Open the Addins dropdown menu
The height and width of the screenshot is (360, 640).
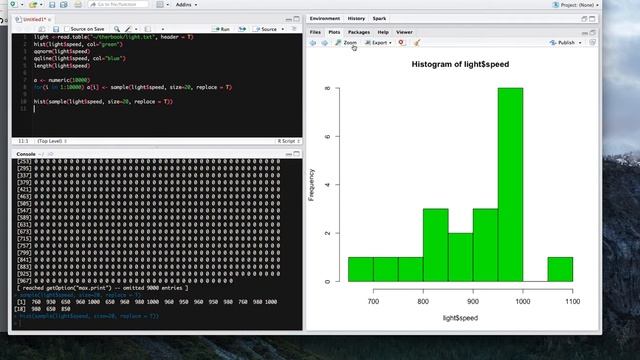(x=187, y=5)
